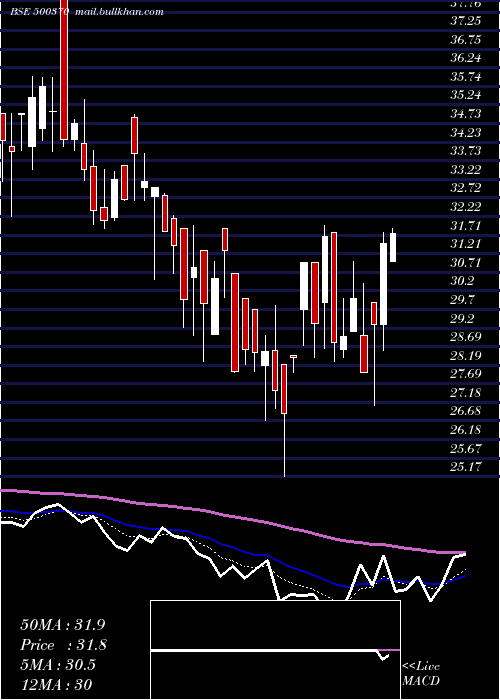
Task: Select the 36.75 price axis label
Action: 466,40
